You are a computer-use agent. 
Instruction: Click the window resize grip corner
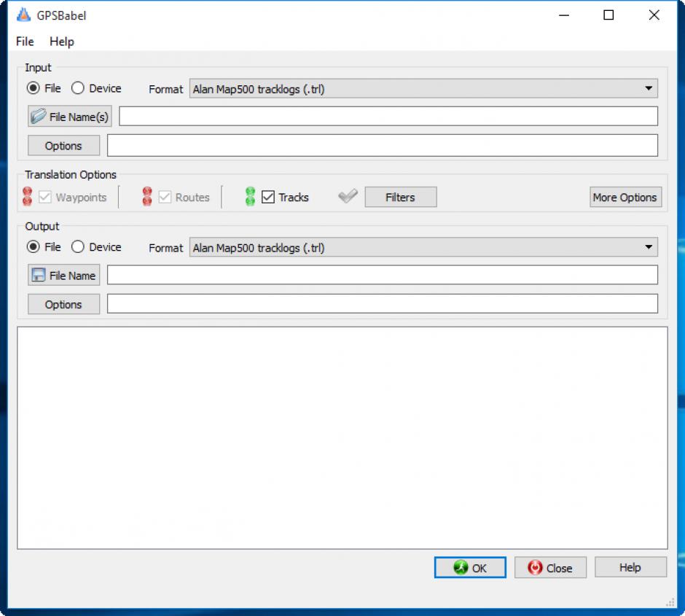[670, 603]
